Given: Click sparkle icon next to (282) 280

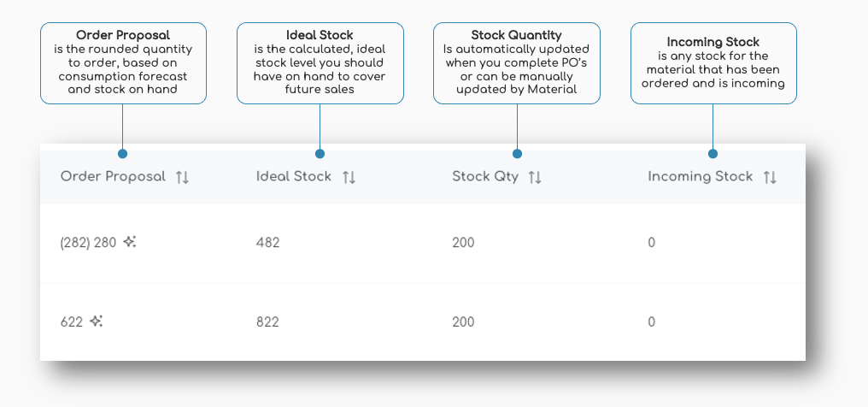Looking at the screenshot, I should tap(130, 242).
